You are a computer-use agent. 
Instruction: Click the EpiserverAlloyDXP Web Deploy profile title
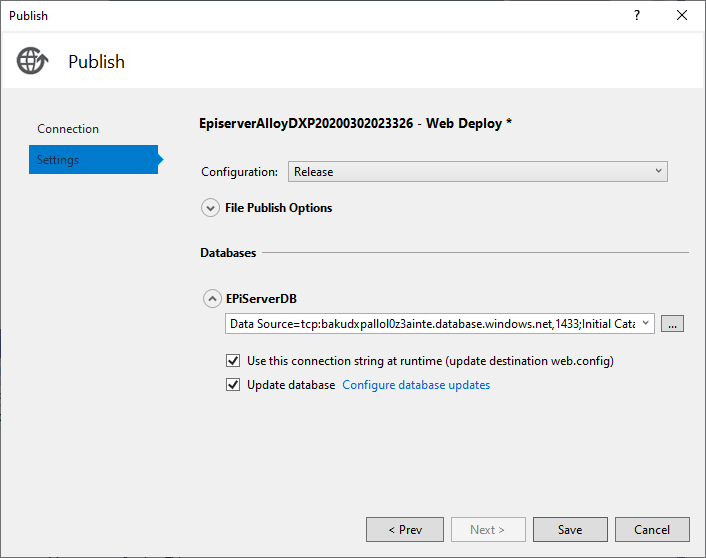[x=356, y=123]
